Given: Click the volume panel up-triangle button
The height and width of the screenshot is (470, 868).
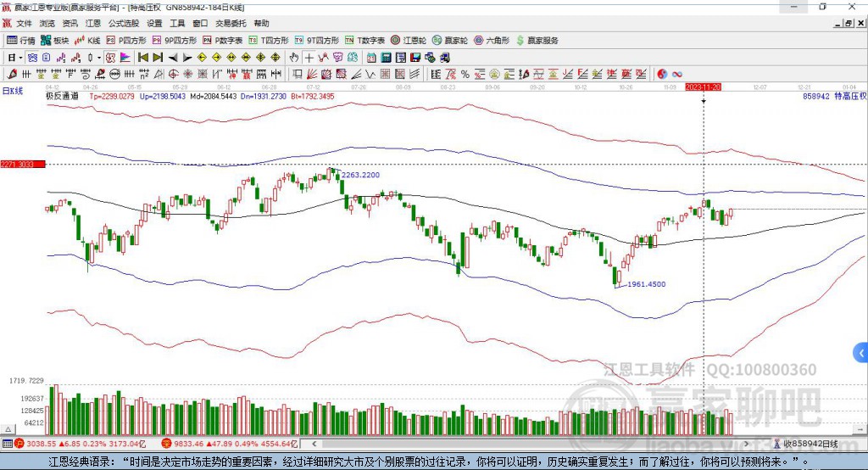Looking at the screenshot, I should pyautogui.click(x=8, y=429).
